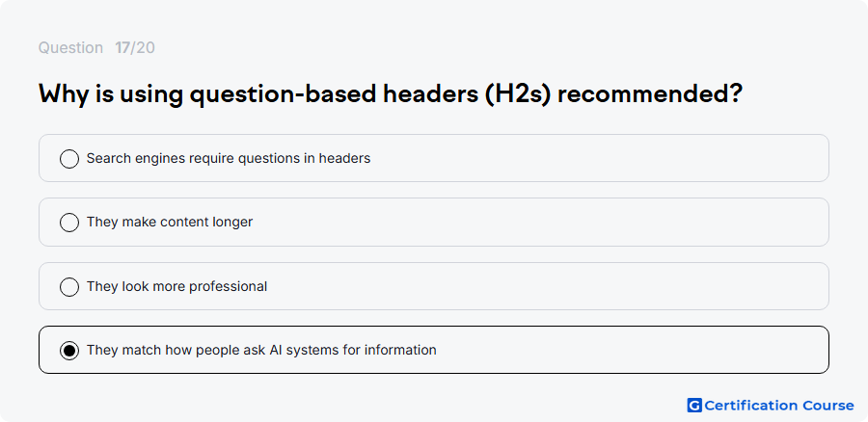Click blank space in 'more professional' answer card

548,286
